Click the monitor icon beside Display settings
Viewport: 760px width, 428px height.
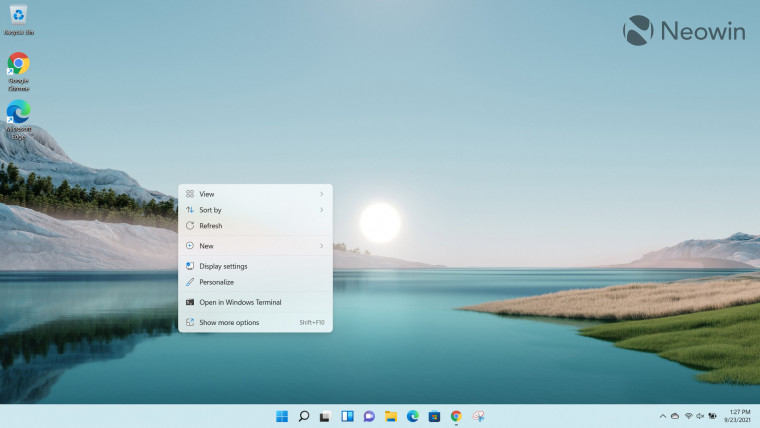(190, 266)
